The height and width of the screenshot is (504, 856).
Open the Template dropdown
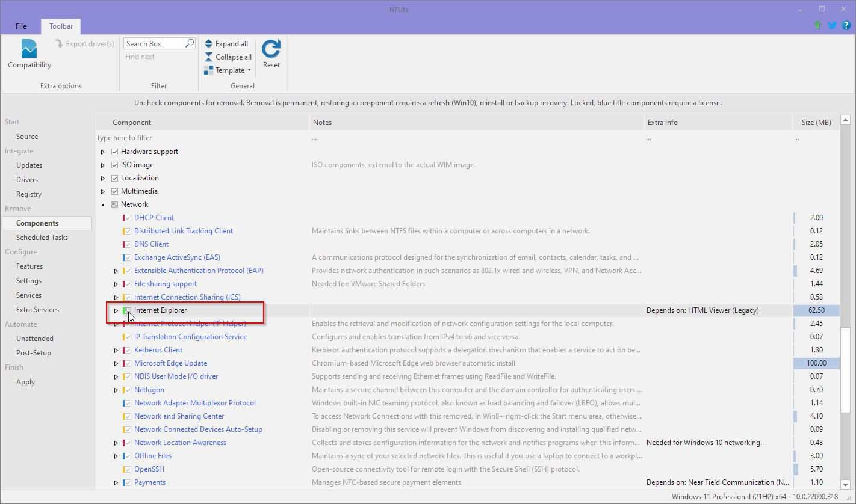(228, 70)
